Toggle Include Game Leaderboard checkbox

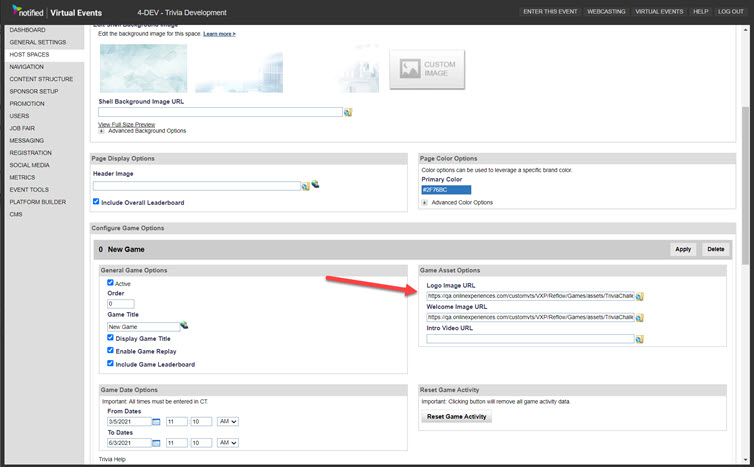click(110, 363)
